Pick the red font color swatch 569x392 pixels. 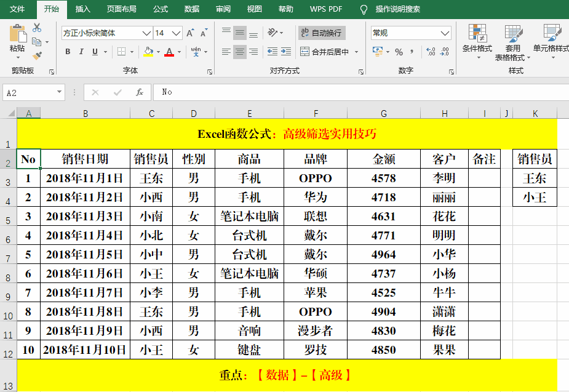click(169, 52)
